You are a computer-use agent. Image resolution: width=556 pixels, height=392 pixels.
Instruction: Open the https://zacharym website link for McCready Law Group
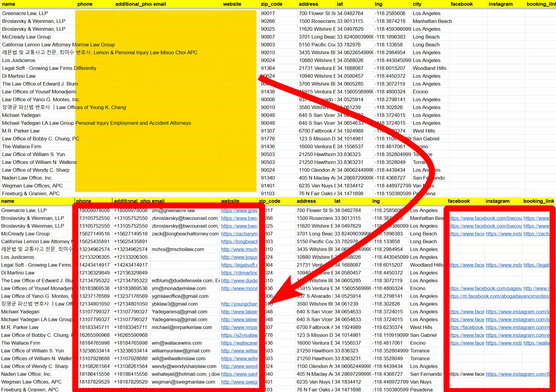tap(239, 234)
